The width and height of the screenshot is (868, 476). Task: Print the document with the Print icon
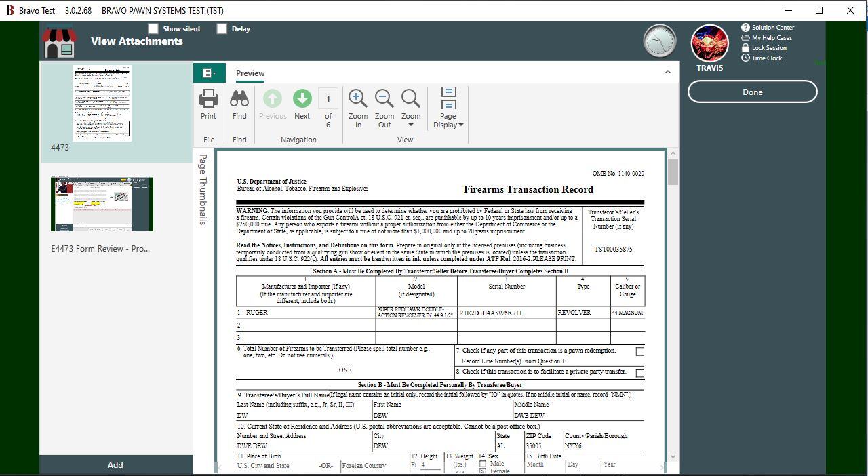click(208, 99)
